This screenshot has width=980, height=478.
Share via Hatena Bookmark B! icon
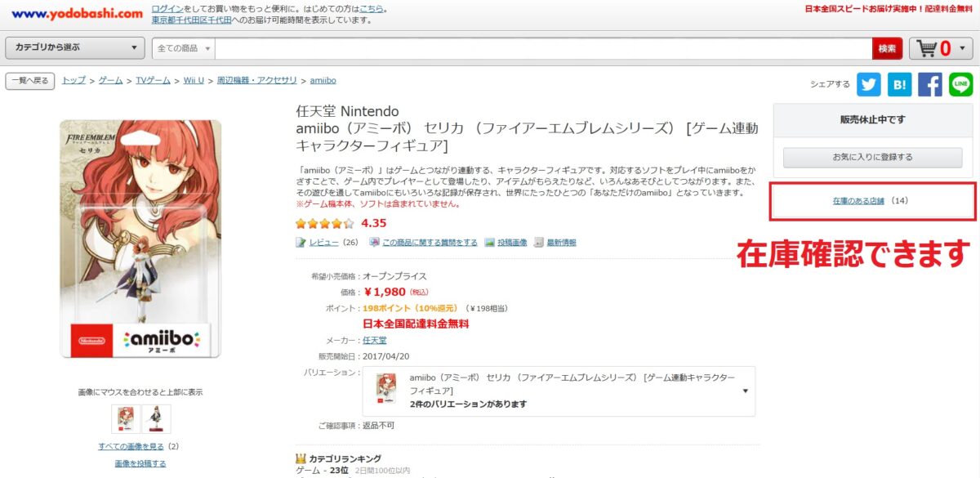click(x=899, y=83)
